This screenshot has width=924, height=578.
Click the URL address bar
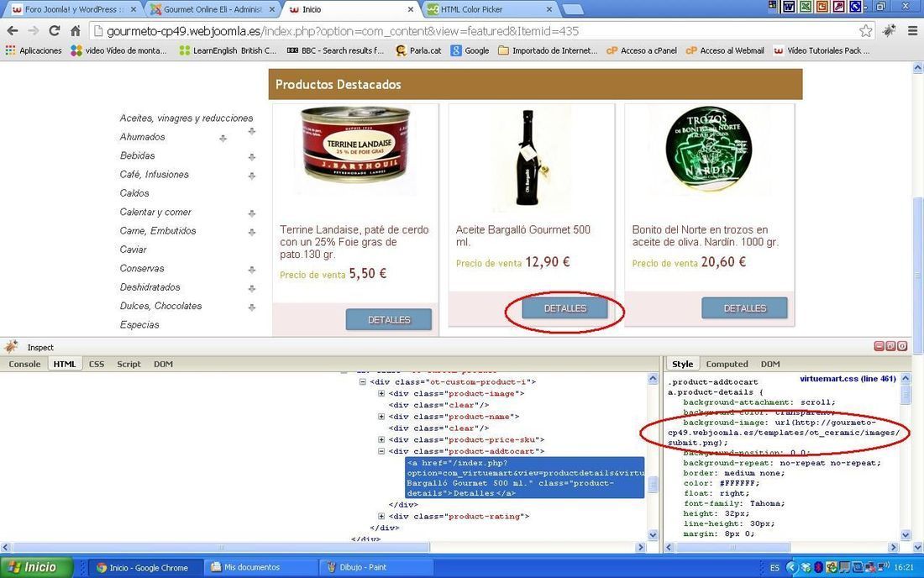pyautogui.click(x=471, y=30)
